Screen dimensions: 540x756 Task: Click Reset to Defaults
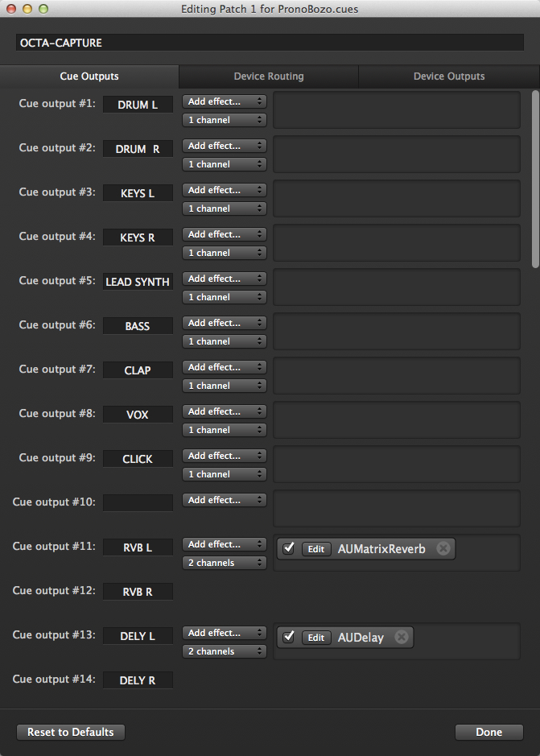(71, 732)
